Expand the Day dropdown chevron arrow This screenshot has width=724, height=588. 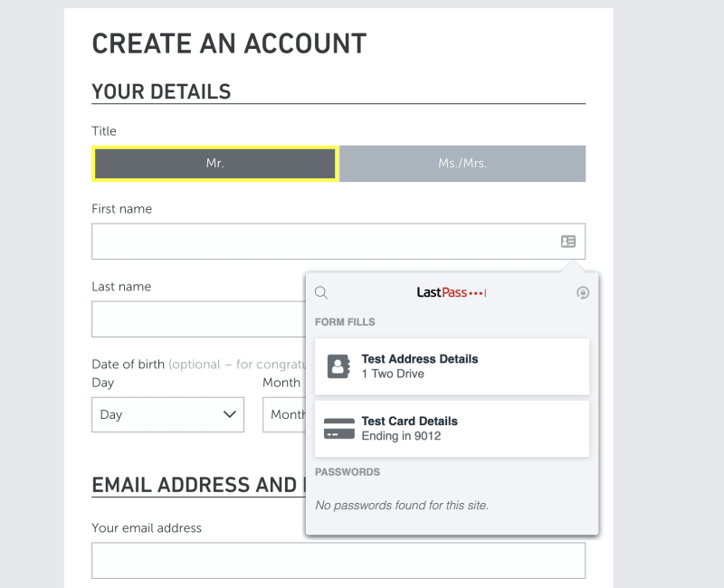(230, 414)
